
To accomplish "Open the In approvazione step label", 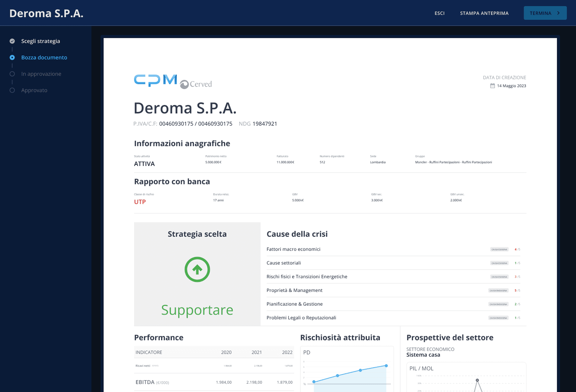I will coord(41,74).
